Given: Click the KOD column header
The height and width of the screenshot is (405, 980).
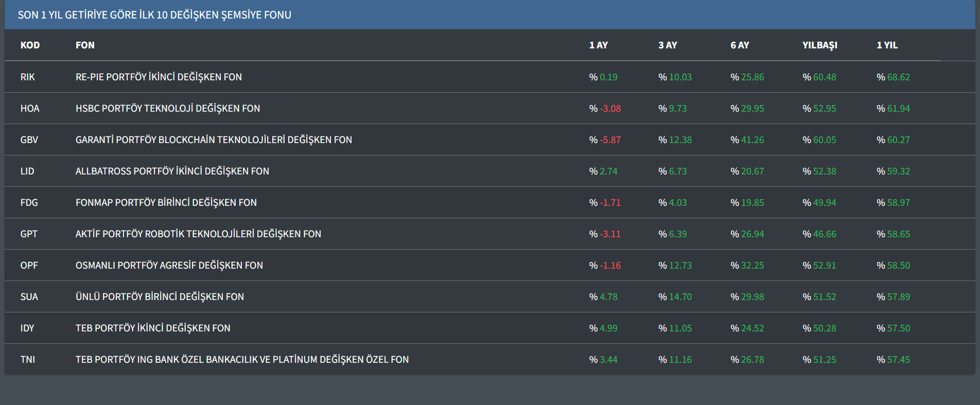Looking at the screenshot, I should [x=30, y=45].
